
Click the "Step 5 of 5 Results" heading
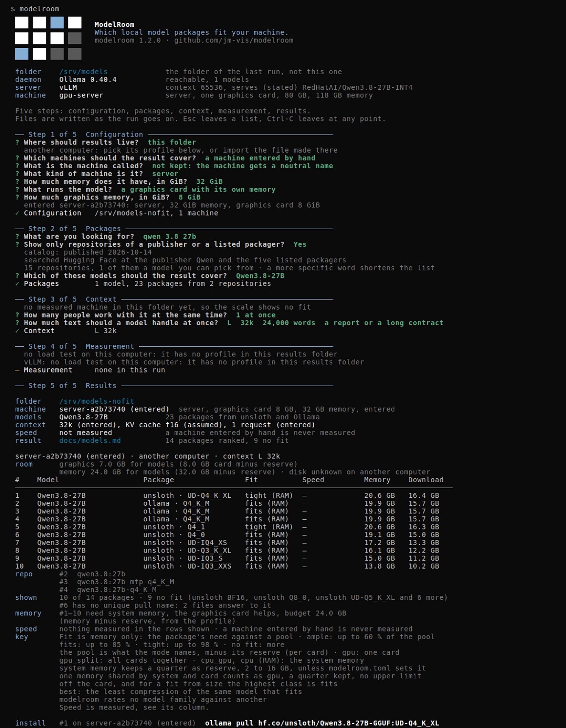click(x=72, y=386)
